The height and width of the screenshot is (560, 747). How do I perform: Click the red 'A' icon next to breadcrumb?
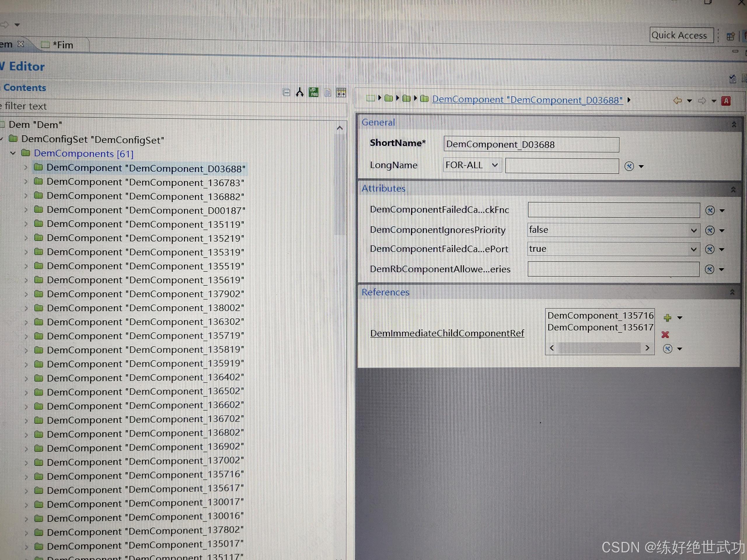726,101
